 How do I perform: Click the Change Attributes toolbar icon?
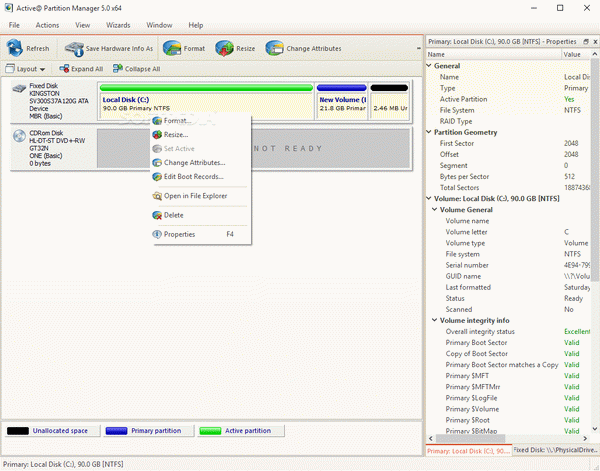pyautogui.click(x=274, y=49)
